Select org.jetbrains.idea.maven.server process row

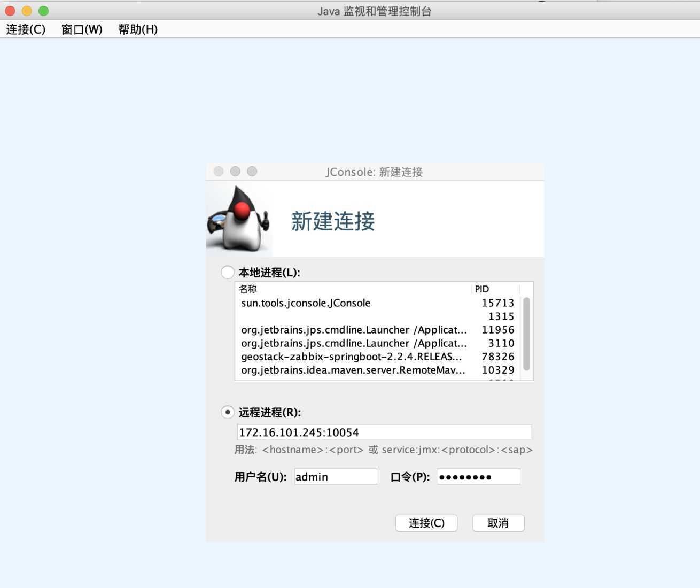(377, 370)
